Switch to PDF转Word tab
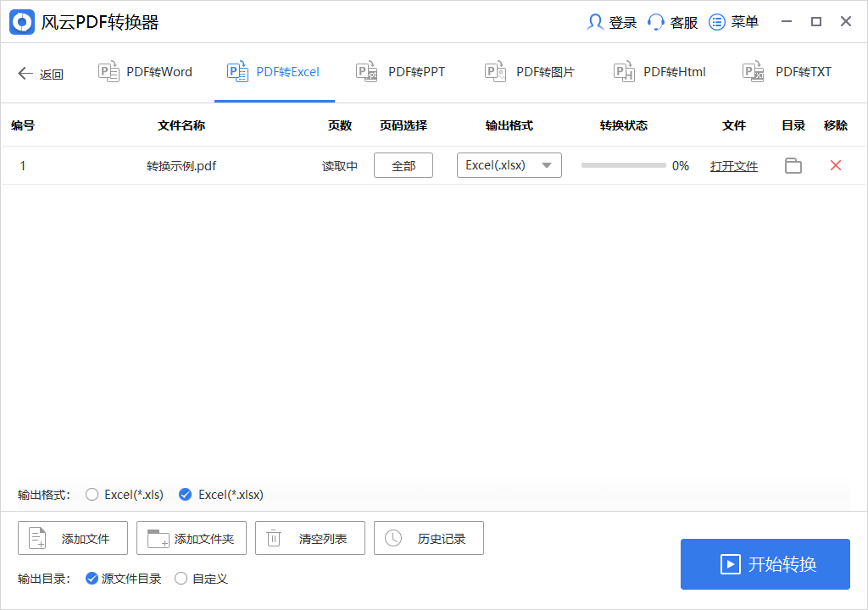 pyautogui.click(x=146, y=72)
